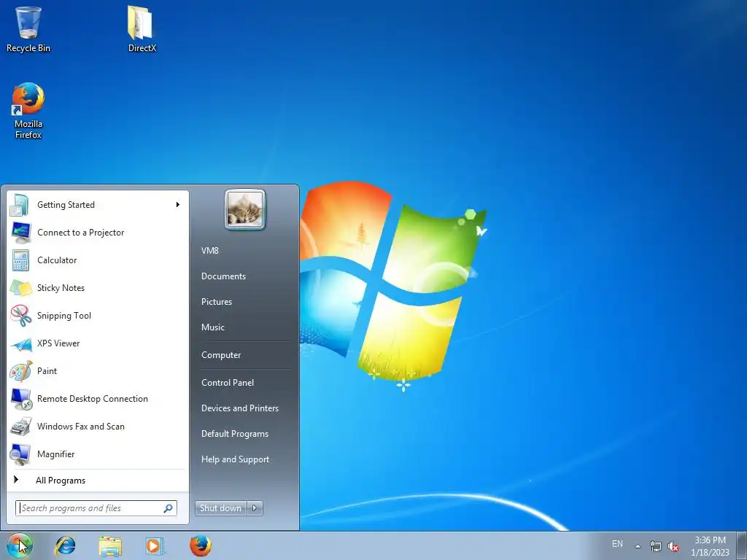This screenshot has width=747, height=560.
Task: Click the Show desktop strip at taskbar end
Action: coord(741,545)
